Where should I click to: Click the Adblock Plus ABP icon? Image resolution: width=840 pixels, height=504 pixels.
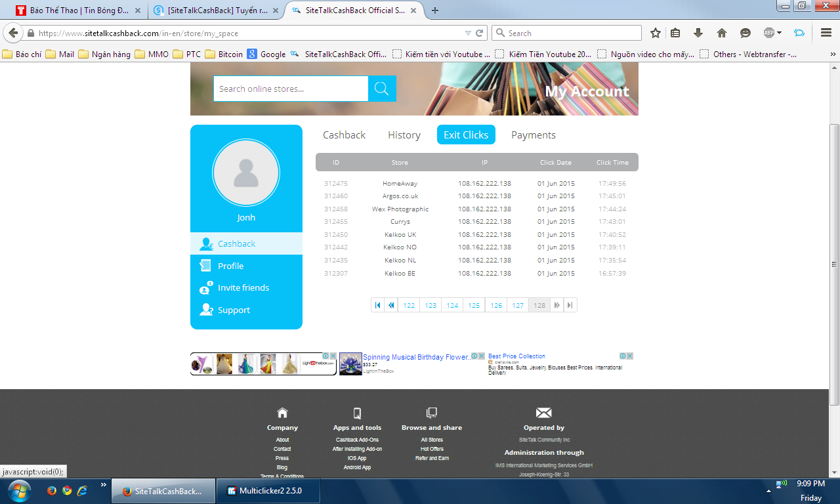click(x=768, y=33)
